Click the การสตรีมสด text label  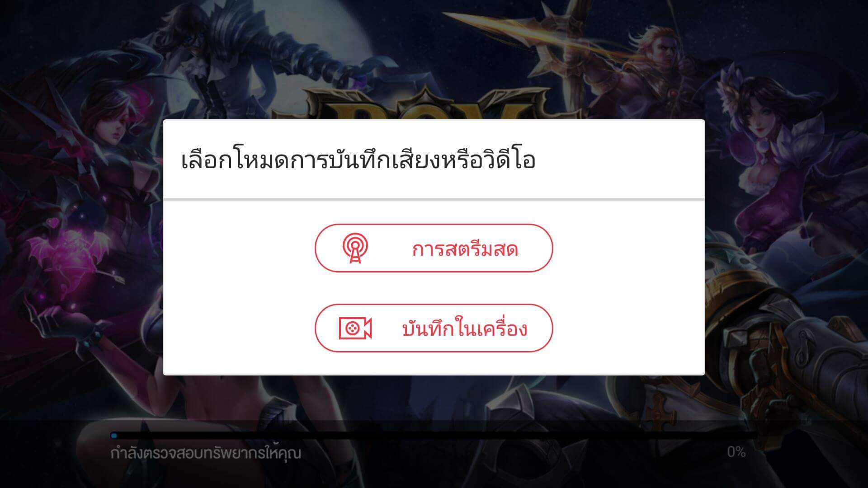[x=465, y=249]
